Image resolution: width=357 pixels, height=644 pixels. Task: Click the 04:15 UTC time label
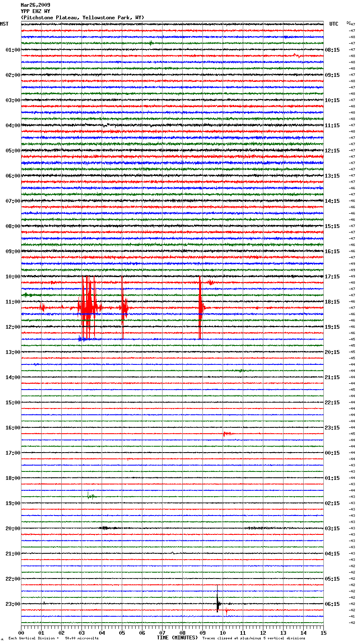(x=332, y=554)
